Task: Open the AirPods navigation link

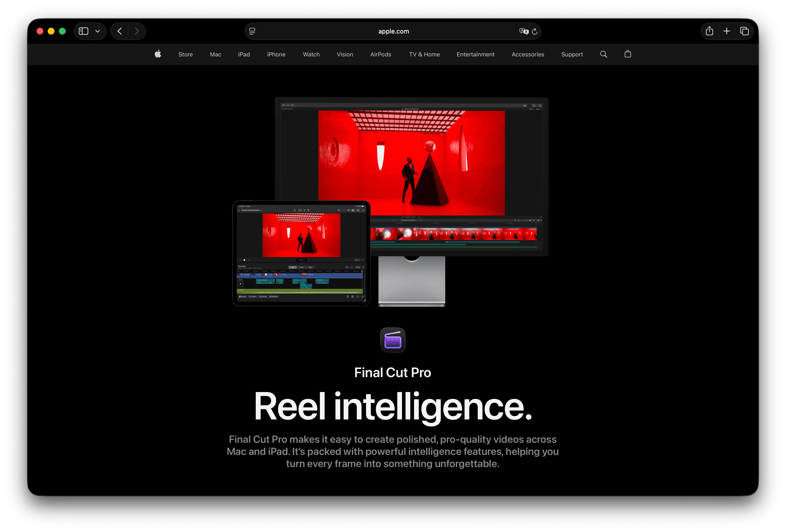Action: point(381,54)
